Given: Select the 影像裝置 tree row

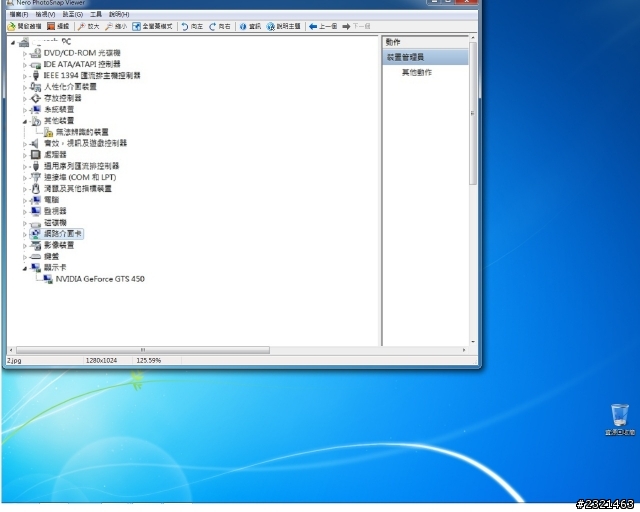Looking at the screenshot, I should (x=59, y=245).
